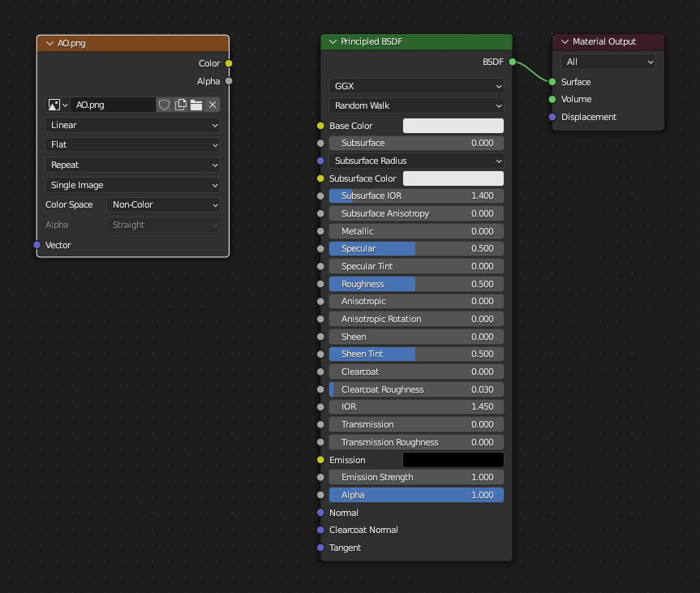The height and width of the screenshot is (593, 700).
Task: Click the Alpha slider in Principled BSDF
Action: point(417,495)
